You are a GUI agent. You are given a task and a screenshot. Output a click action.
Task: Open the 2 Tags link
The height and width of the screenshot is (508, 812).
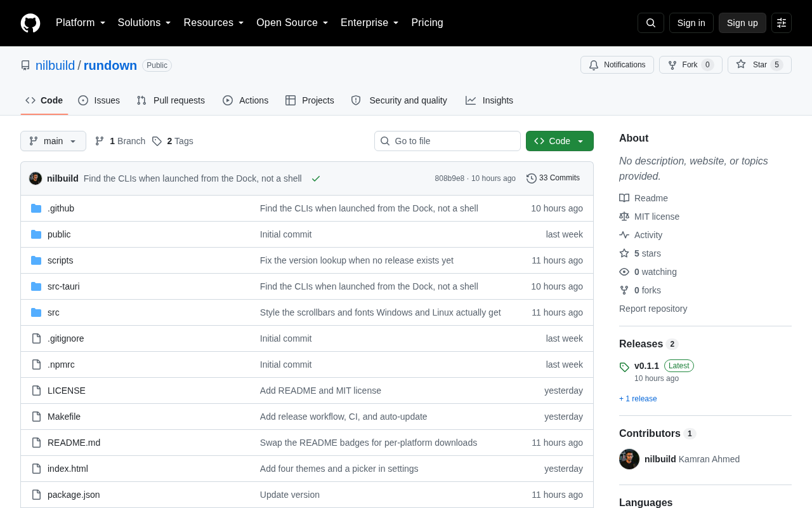[173, 141]
